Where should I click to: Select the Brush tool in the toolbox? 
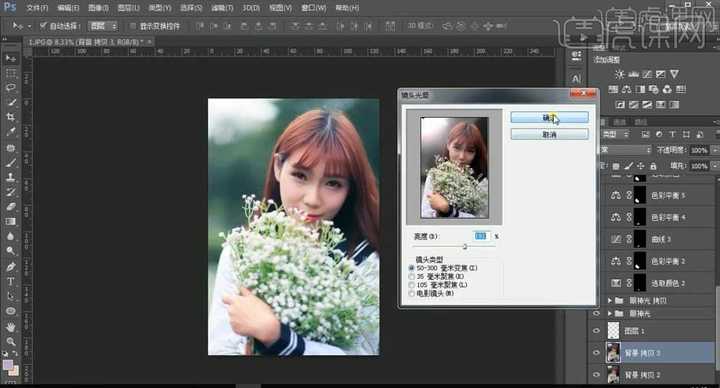(11, 163)
